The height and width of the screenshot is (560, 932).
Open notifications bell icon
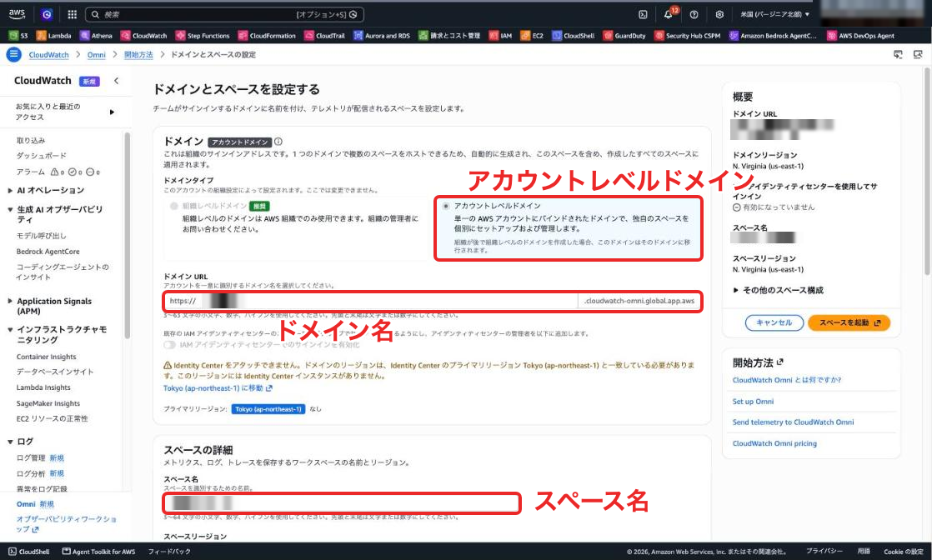(x=668, y=14)
